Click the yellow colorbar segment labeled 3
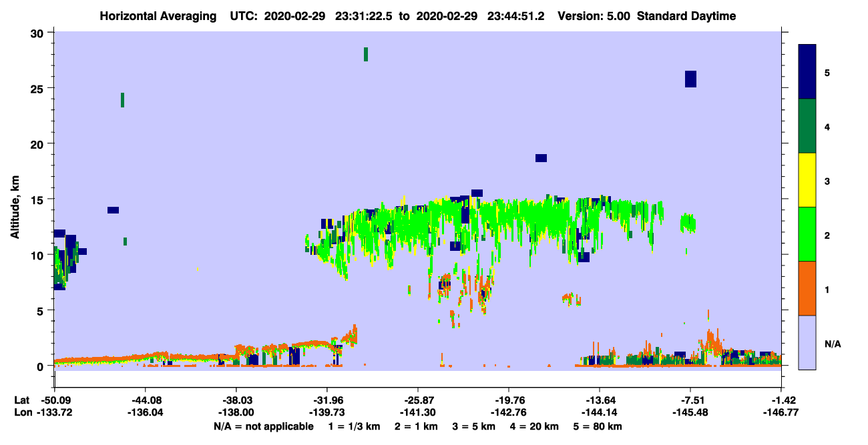 807,180
